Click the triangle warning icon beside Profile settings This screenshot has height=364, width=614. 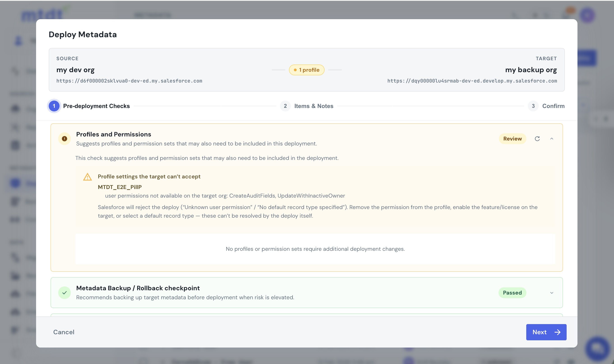click(87, 177)
